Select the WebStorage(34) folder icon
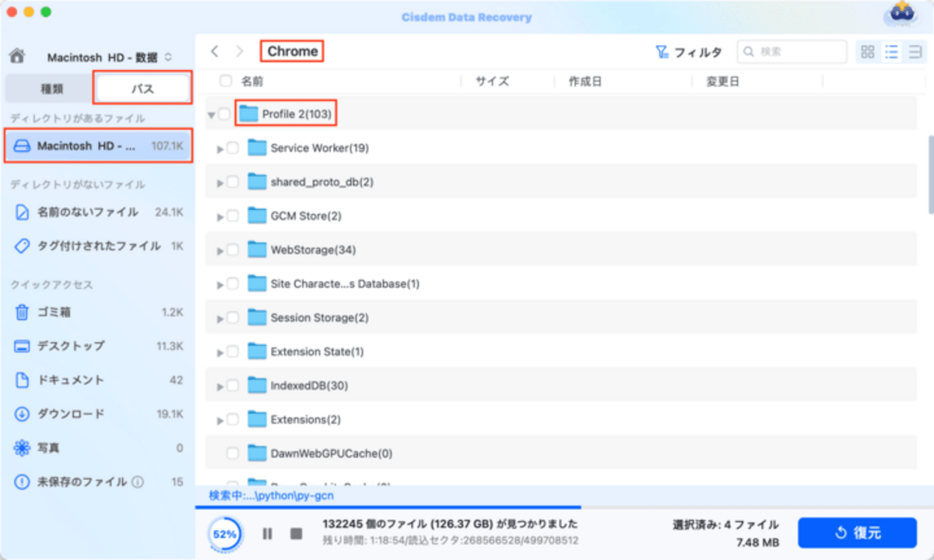Image resolution: width=934 pixels, height=560 pixels. click(257, 250)
